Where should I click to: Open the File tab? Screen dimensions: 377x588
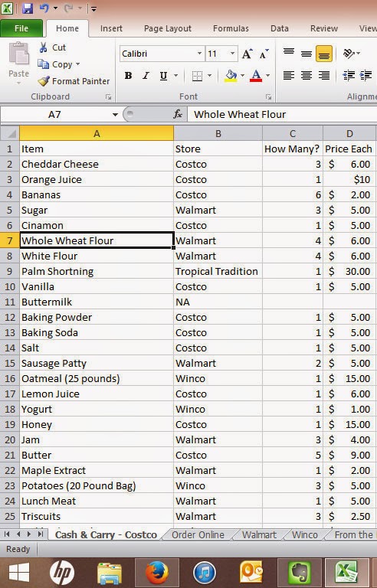(x=21, y=28)
